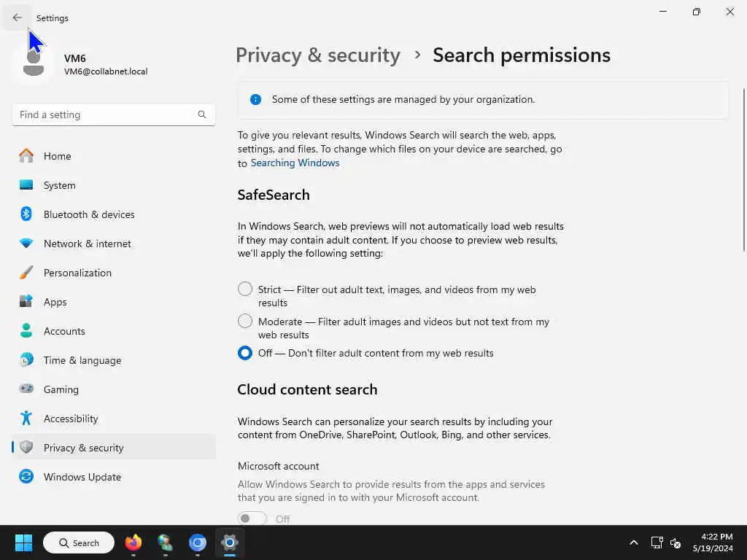Open the Accessibility settings category
The image size is (747, 560).
(70, 419)
